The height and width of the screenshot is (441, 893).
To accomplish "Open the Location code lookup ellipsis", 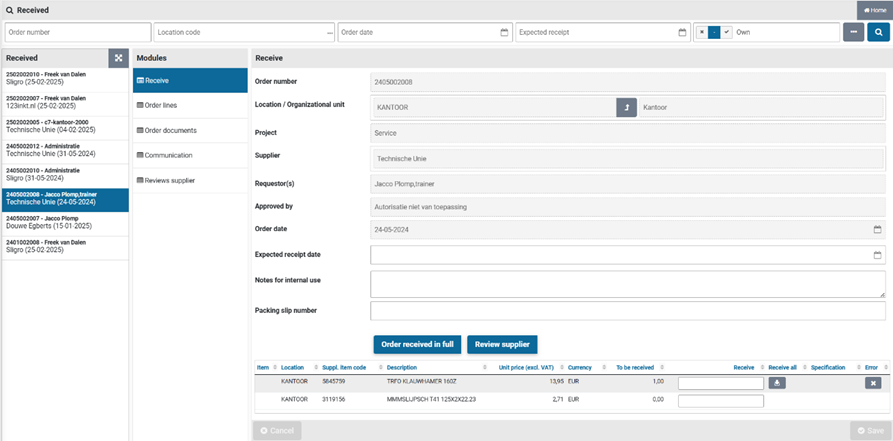I will pyautogui.click(x=329, y=33).
